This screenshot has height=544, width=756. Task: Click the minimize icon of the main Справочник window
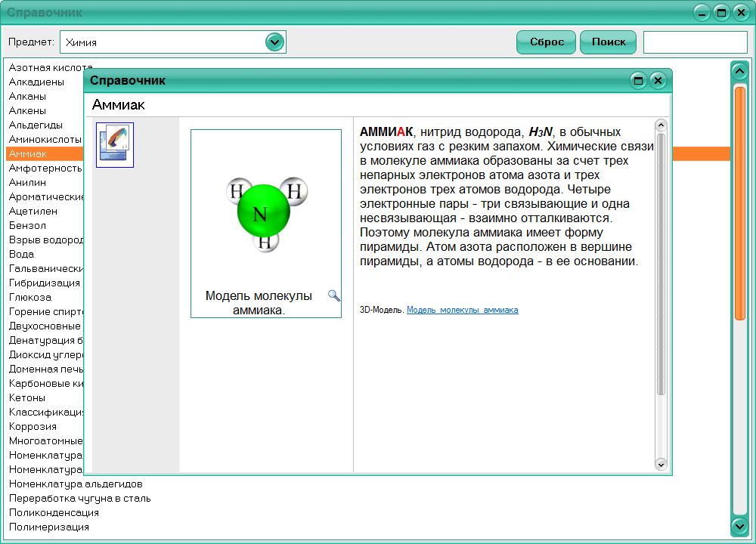pyautogui.click(x=701, y=12)
